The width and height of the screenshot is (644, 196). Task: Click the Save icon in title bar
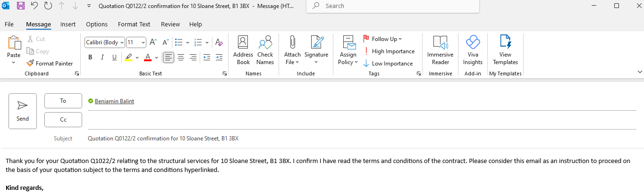pyautogui.click(x=20, y=6)
